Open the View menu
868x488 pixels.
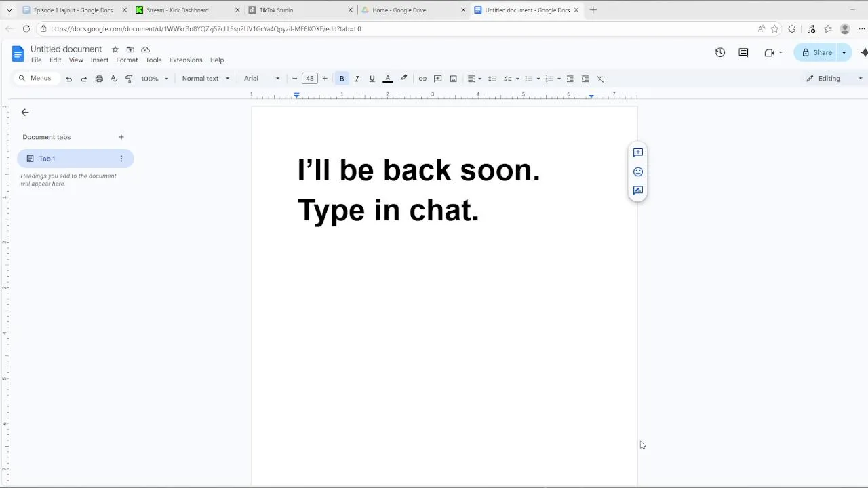coord(76,60)
